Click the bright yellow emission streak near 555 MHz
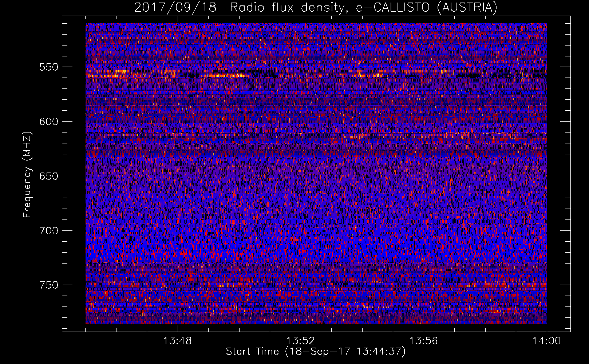Screen dimensions: 589x364 pyautogui.click(x=226, y=76)
